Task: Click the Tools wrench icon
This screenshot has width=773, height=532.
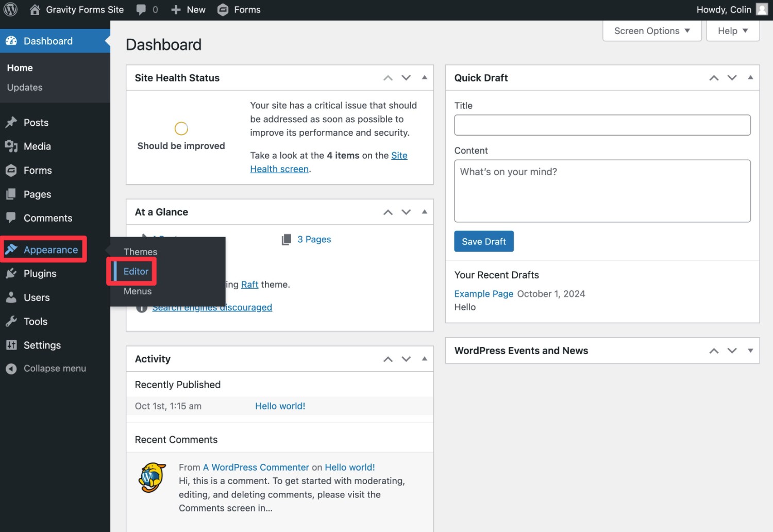Action: tap(11, 321)
